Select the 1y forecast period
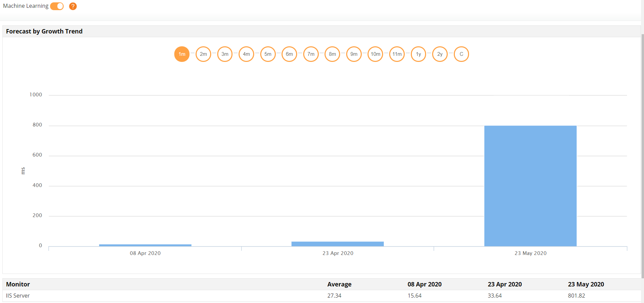The height and width of the screenshot is (303, 644). point(418,54)
